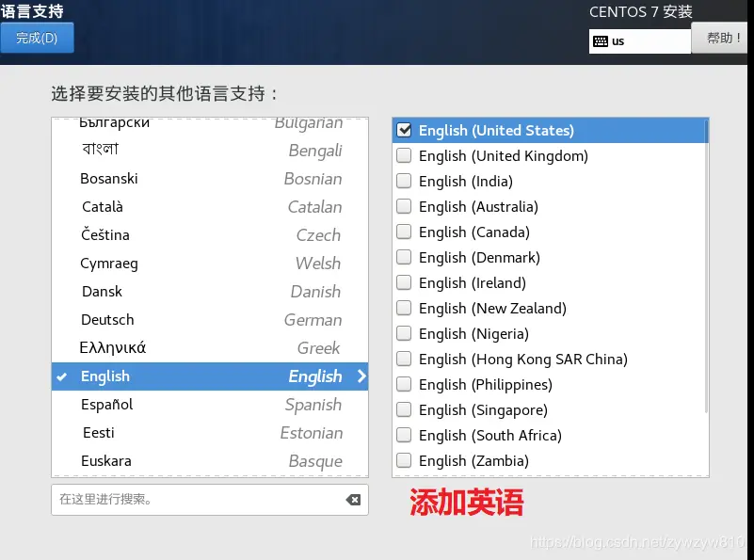The width and height of the screenshot is (754, 560).
Task: Choose Bosanski Bosnian in language list
Action: pos(210,179)
